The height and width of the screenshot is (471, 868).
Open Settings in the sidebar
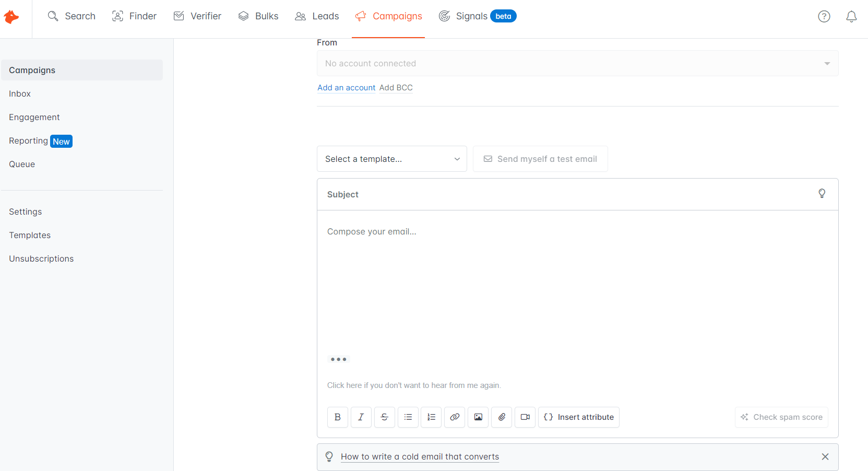click(x=26, y=212)
